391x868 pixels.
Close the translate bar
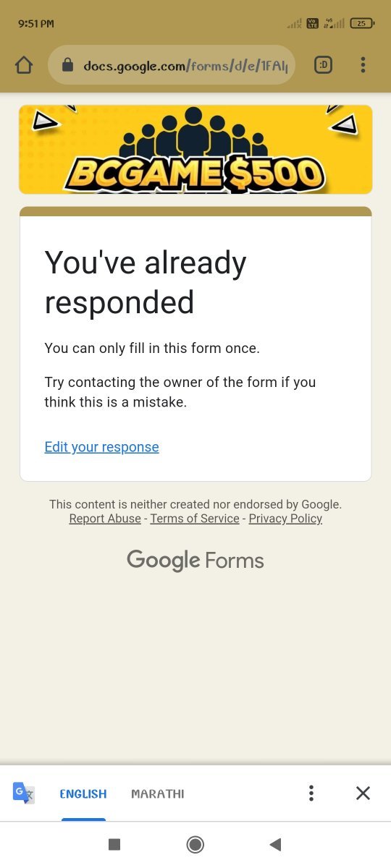363,793
